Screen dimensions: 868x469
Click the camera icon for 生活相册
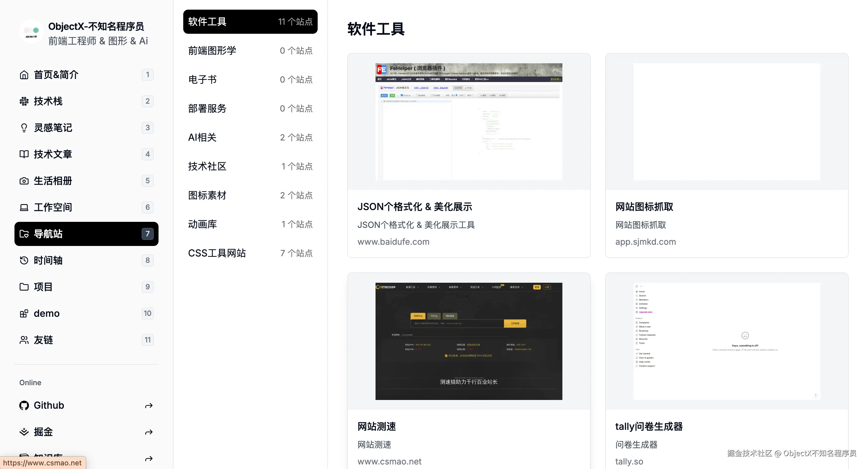pyautogui.click(x=24, y=181)
